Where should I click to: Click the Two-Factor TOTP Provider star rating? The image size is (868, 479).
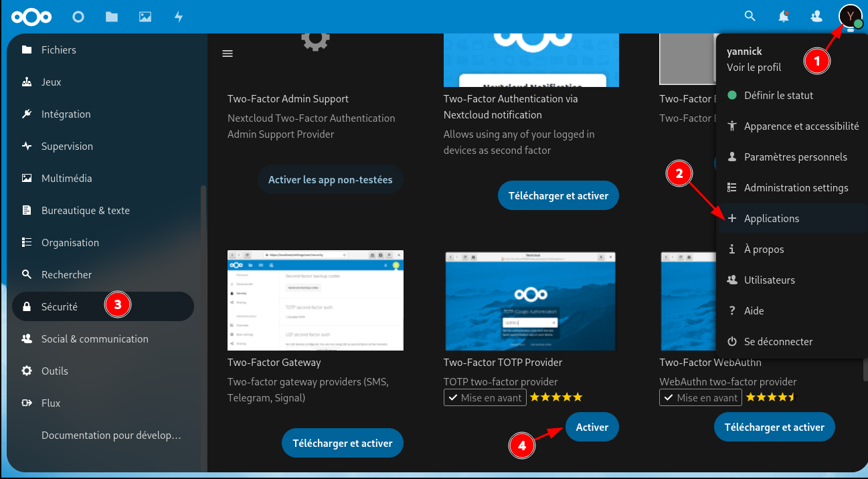tap(556, 397)
